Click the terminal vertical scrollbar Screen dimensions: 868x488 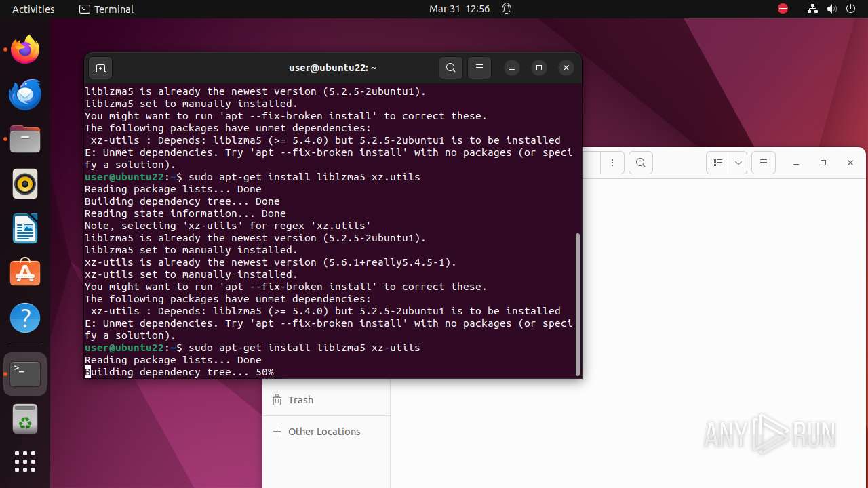[578, 304]
